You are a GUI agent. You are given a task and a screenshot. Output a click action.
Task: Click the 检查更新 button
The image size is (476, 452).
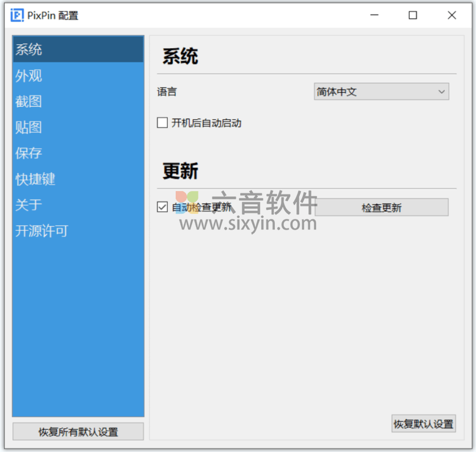[x=381, y=207]
